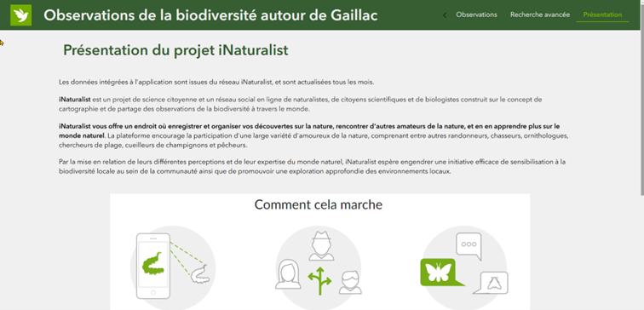Click the short-haired person icon at right
The width and height of the screenshot is (644, 310).
350,282
